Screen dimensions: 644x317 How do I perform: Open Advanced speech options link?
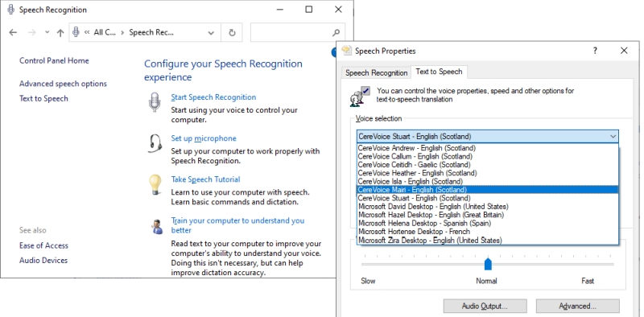[x=63, y=84]
